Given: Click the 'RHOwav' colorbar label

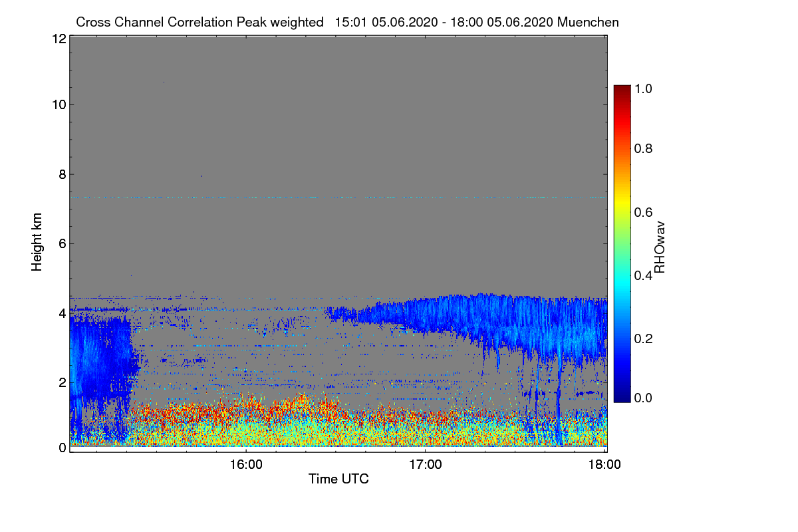Looking at the screenshot, I should (660, 247).
